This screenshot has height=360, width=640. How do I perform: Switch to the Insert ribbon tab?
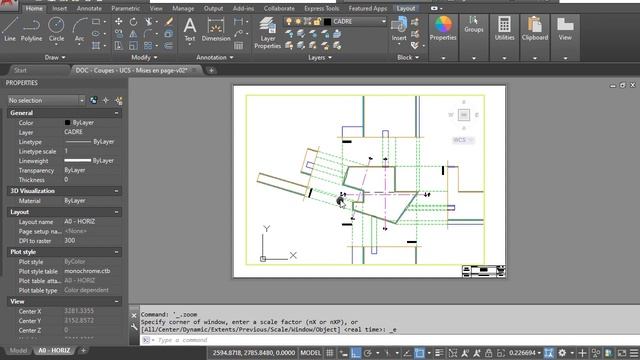(60, 9)
